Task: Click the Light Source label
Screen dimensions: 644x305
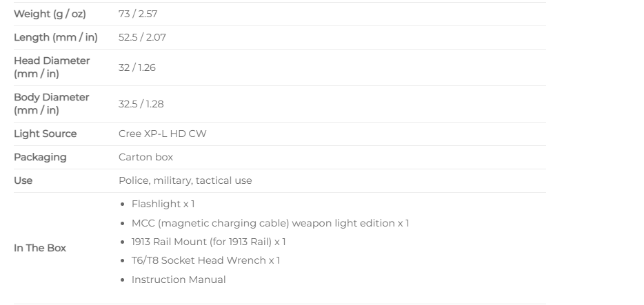Action: click(x=46, y=134)
